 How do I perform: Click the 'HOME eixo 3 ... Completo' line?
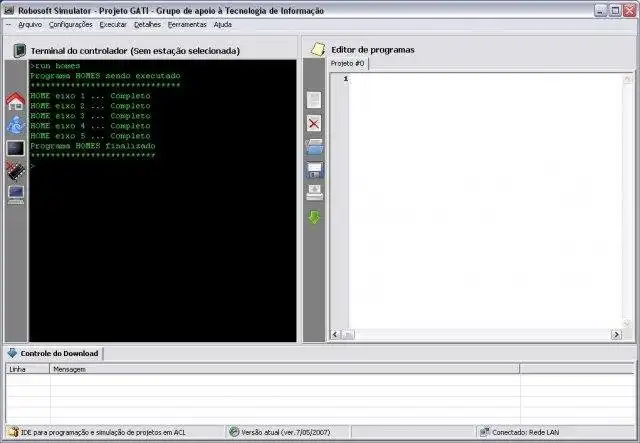(90, 116)
